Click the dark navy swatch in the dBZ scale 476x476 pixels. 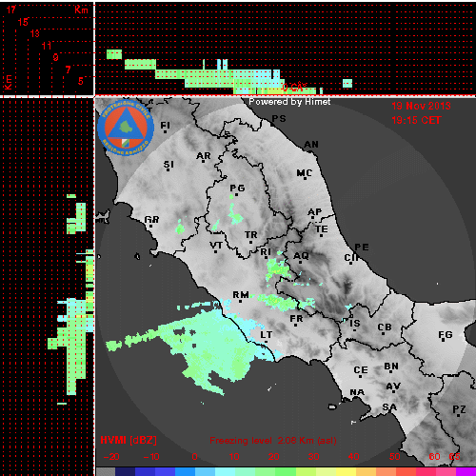tap(126, 471)
